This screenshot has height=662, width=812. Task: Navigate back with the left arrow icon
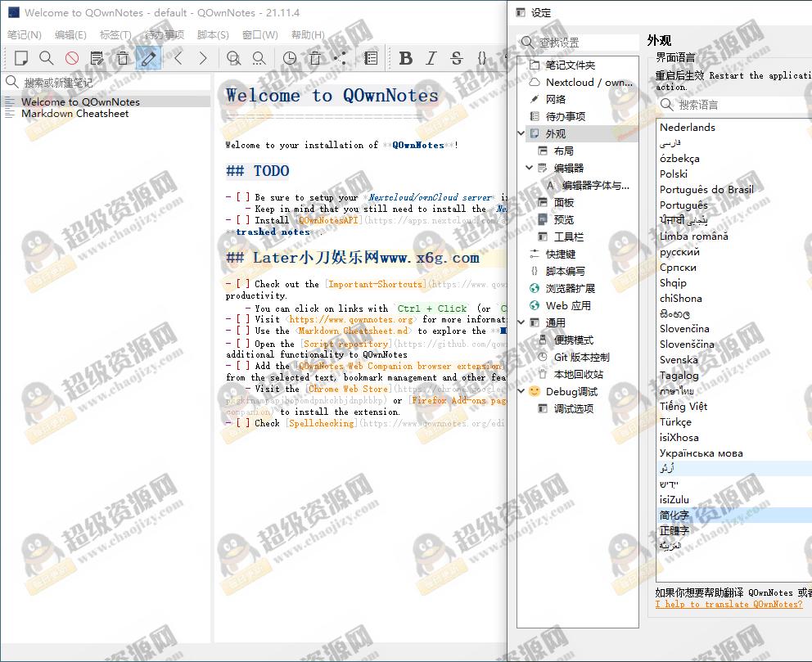click(178, 58)
